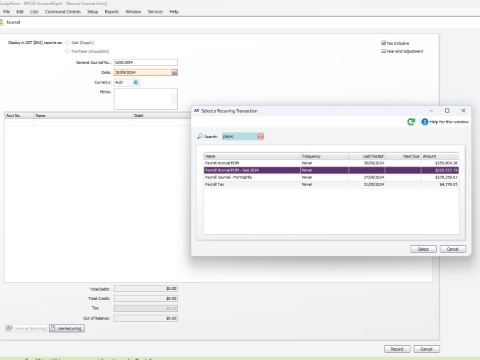Close the Select a Recurring Transaction dialog
This screenshot has height=360, width=480.
coord(463,111)
